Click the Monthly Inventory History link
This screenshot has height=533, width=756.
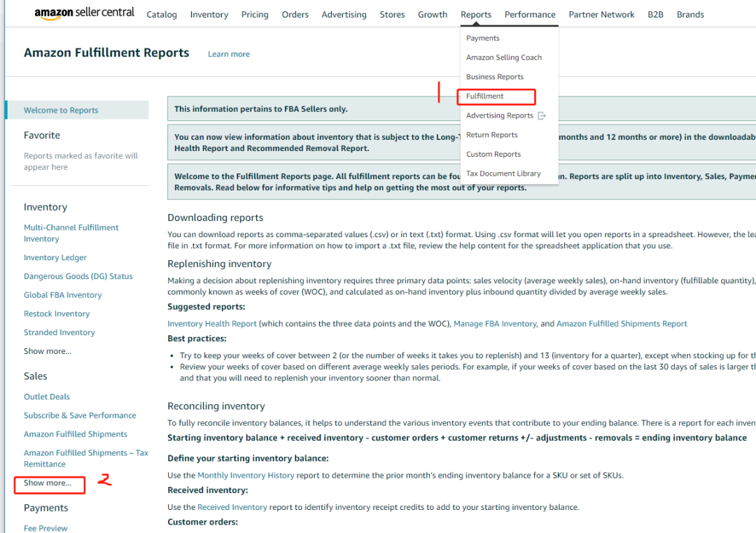[x=246, y=475]
